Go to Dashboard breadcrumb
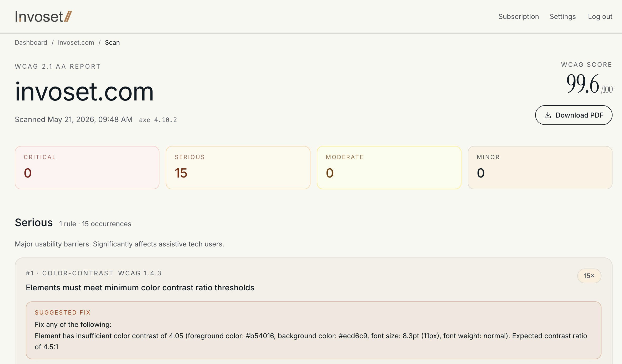This screenshot has height=364, width=622. coord(31,43)
